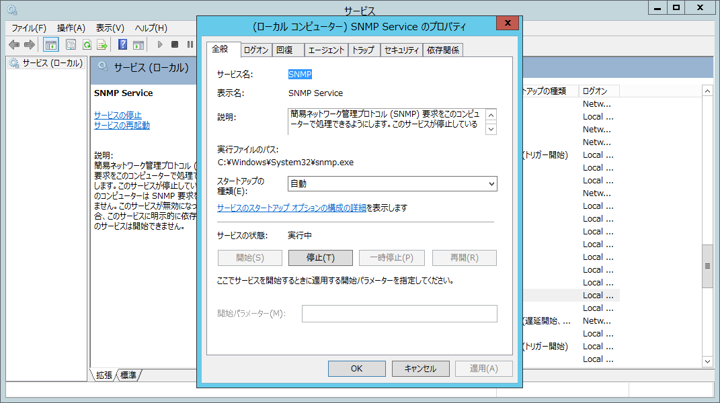Click the Back arrow in Services toolbar
This screenshot has width=720, height=403.
point(14,45)
